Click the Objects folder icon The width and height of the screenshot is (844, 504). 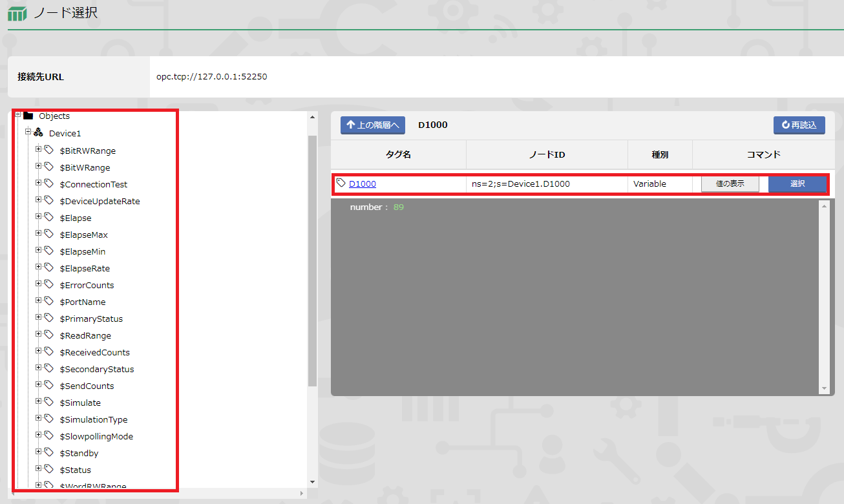pyautogui.click(x=28, y=116)
